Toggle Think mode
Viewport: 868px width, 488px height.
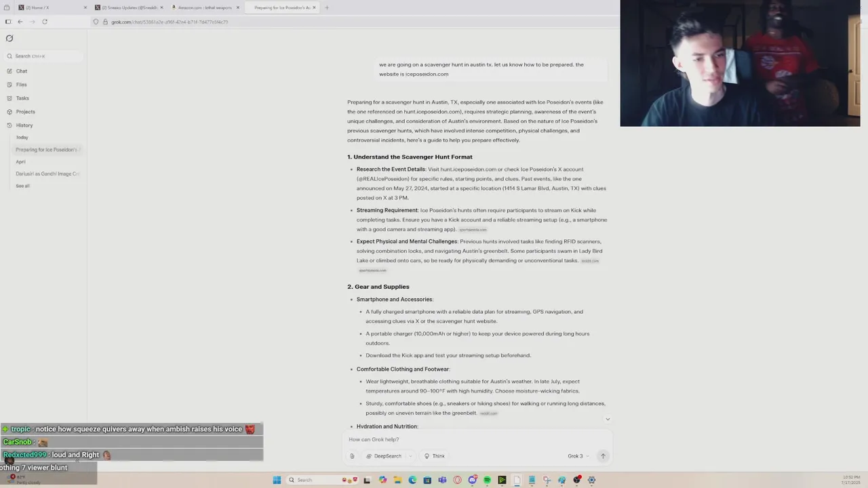434,456
